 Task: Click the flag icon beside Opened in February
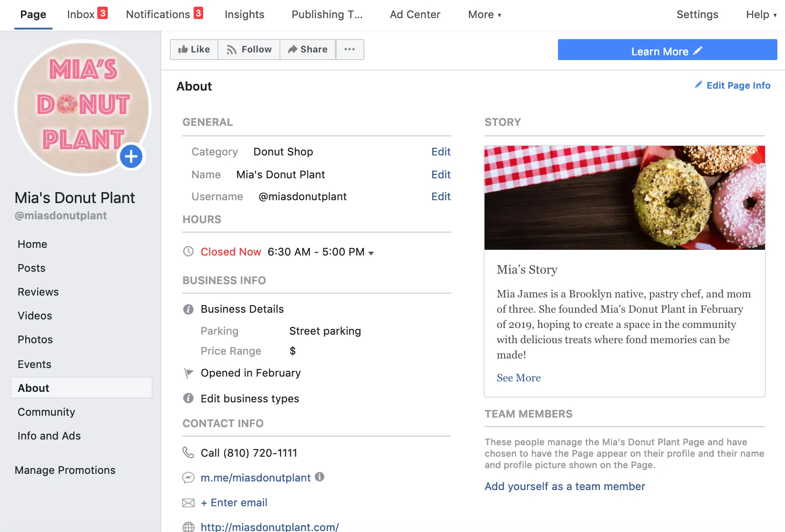click(x=188, y=373)
